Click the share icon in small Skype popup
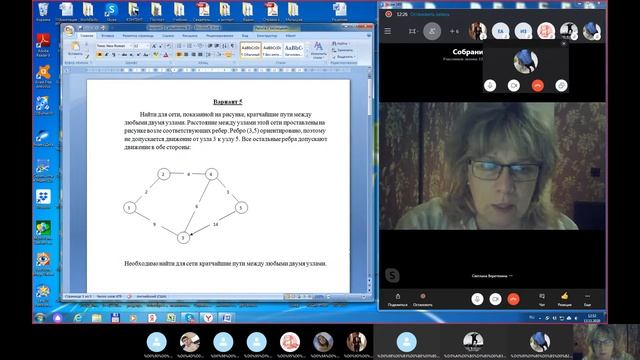Viewport: 640px width, 360px height. point(561,85)
